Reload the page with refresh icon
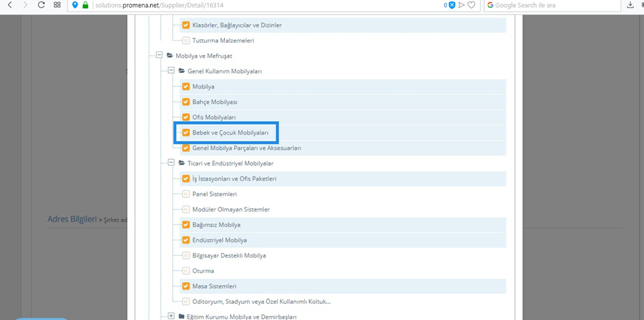Image resolution: width=644 pixels, height=320 pixels. 41,5
